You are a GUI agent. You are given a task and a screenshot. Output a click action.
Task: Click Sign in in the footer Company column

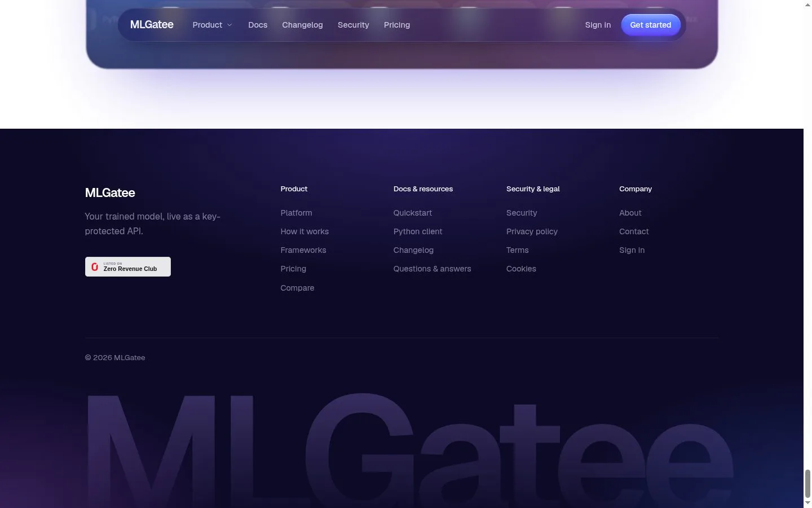point(632,250)
